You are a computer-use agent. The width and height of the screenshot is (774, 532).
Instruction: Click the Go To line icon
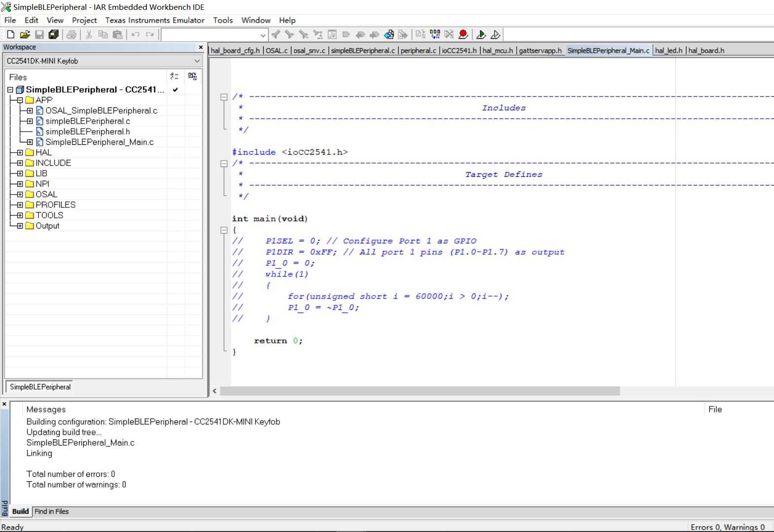[332, 34]
